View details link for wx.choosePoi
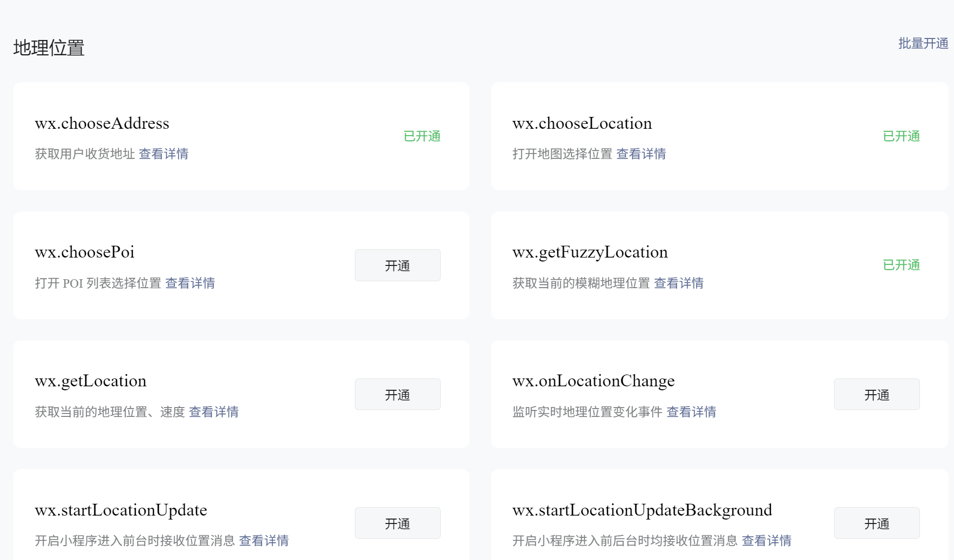The width and height of the screenshot is (954, 560). pos(190,283)
